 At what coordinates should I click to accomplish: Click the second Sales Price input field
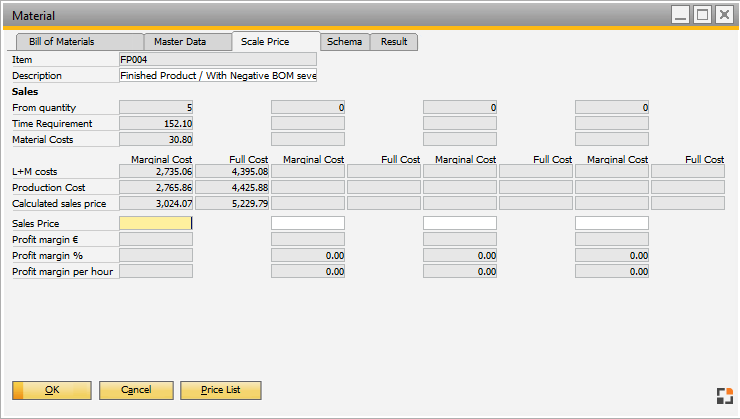(308, 223)
